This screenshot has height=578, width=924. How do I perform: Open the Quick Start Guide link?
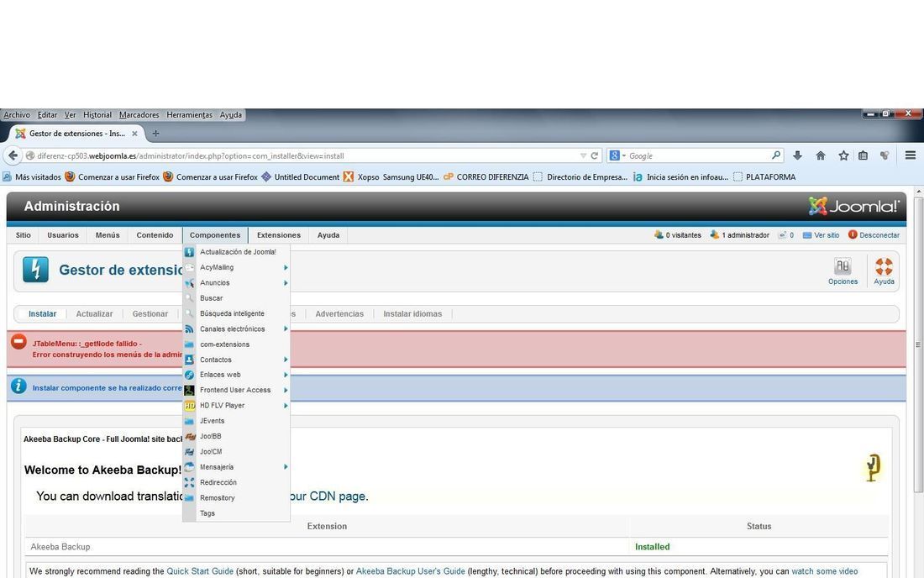click(200, 571)
